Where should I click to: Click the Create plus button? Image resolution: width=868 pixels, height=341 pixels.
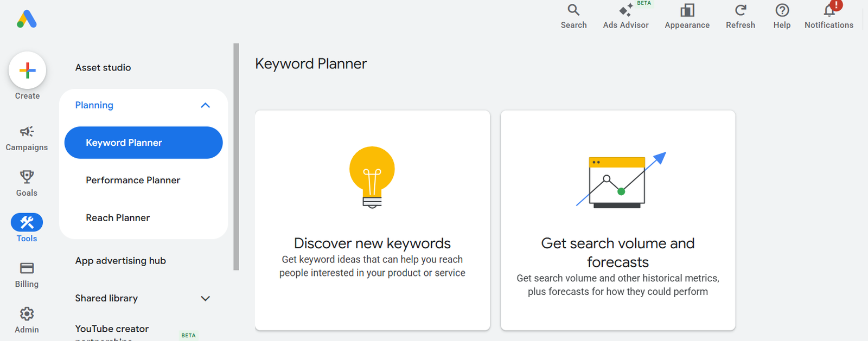[27, 70]
